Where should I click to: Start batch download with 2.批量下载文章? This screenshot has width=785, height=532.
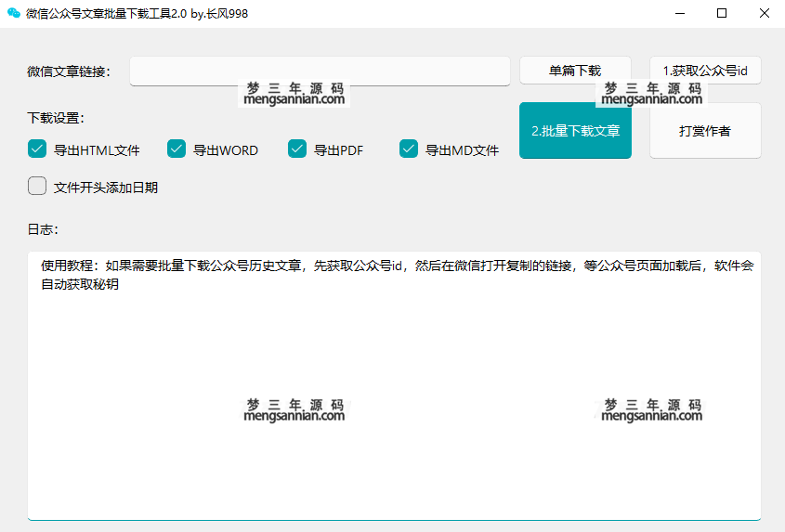tap(575, 131)
